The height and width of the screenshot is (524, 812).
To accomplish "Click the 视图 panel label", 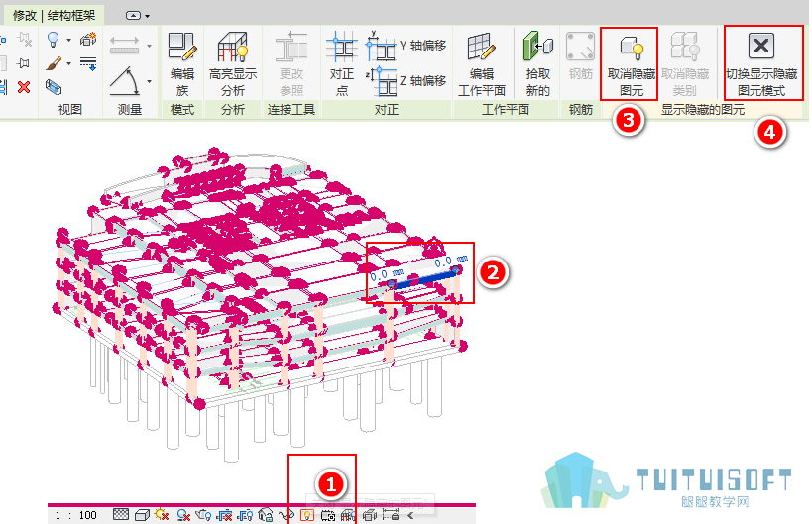I will 70,110.
